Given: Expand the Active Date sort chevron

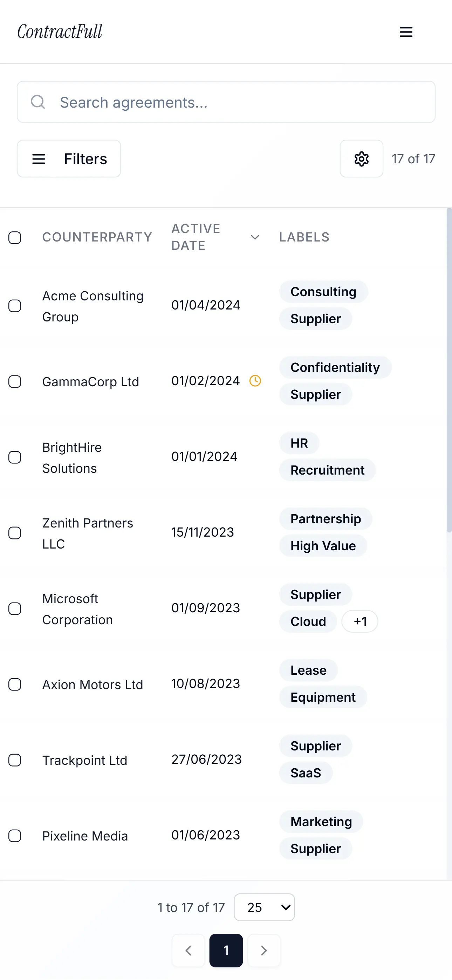Looking at the screenshot, I should [255, 237].
